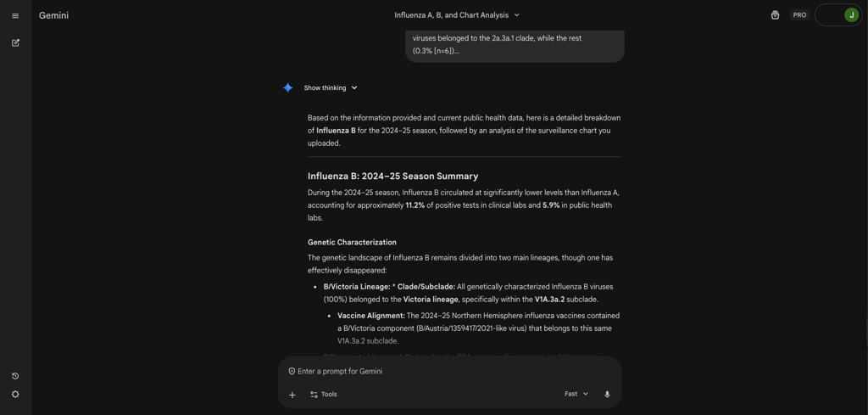Click the PRO badge
This screenshot has width=868, height=415.
coord(799,15)
